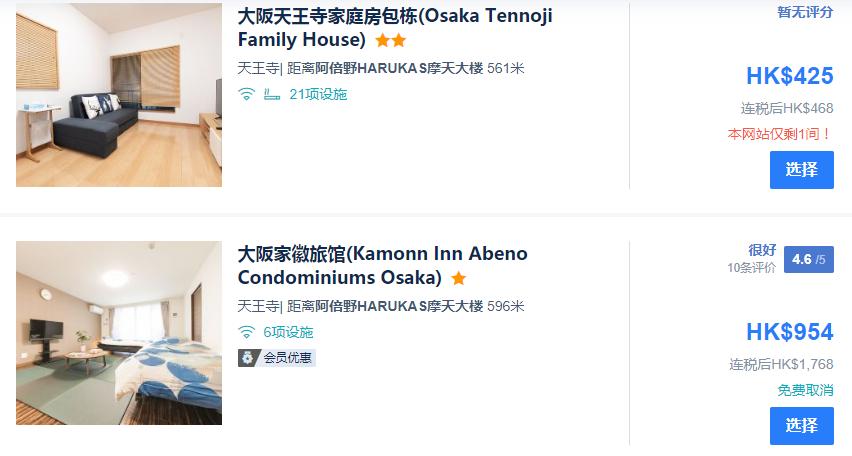Open the 10条评价 reviews link
The image size is (852, 456).
pos(751,268)
